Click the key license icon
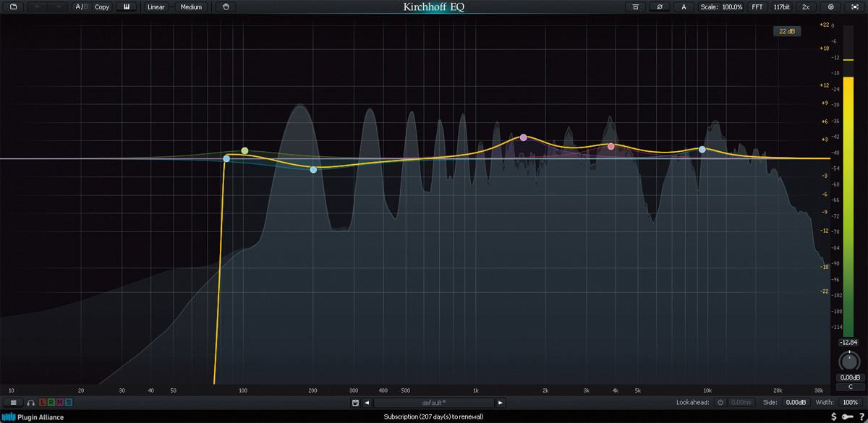The height and width of the screenshot is (423, 868). [848, 417]
